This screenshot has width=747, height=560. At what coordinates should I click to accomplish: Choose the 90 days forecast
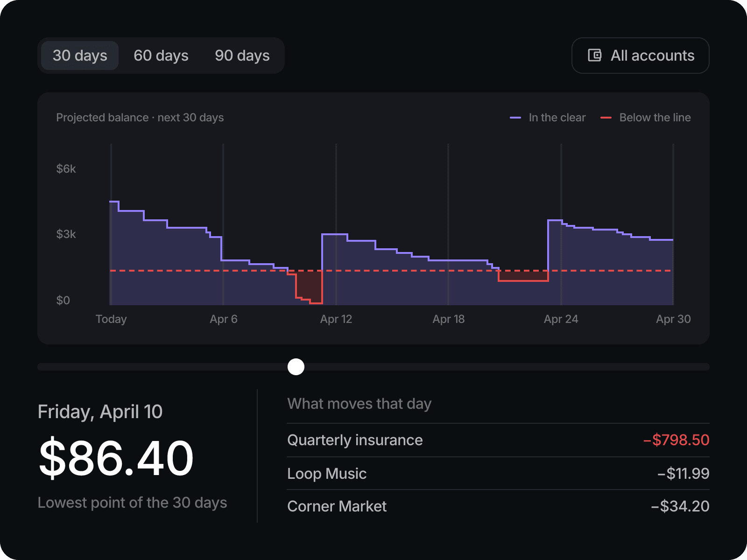(242, 56)
